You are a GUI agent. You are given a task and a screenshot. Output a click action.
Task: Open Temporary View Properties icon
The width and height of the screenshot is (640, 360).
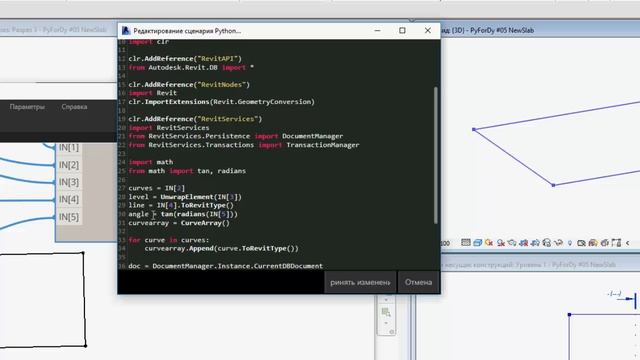[581, 243]
